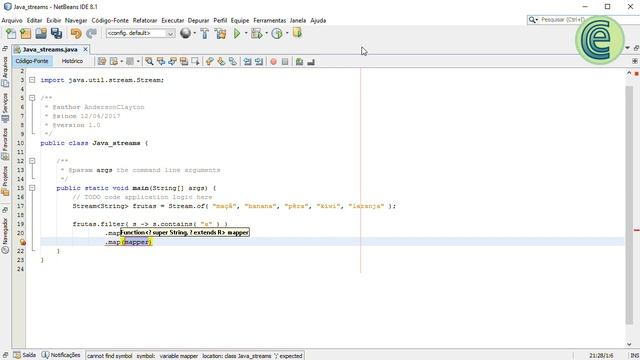Open the Ajuda menu
Viewport: 640px width, 360px height.
click(x=318, y=20)
